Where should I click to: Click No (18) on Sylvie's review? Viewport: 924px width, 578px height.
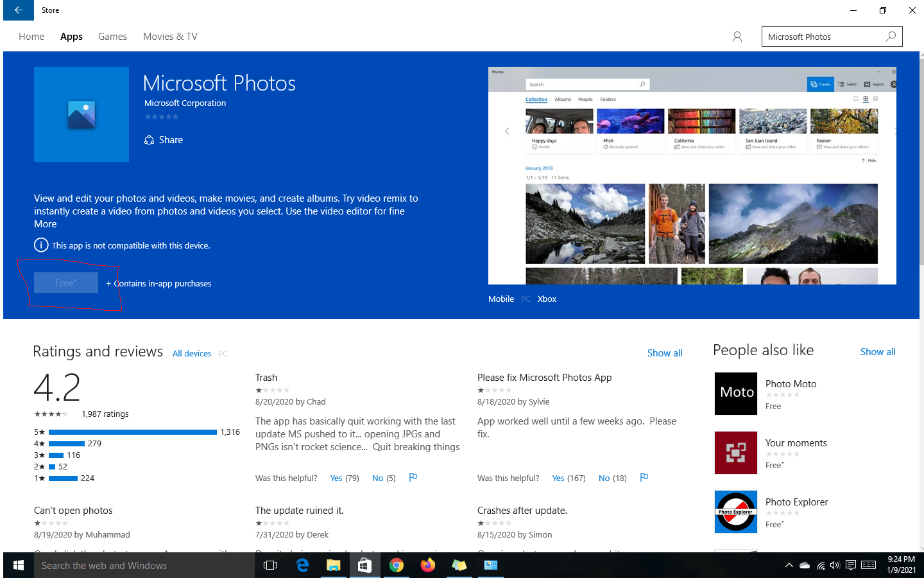613,478
